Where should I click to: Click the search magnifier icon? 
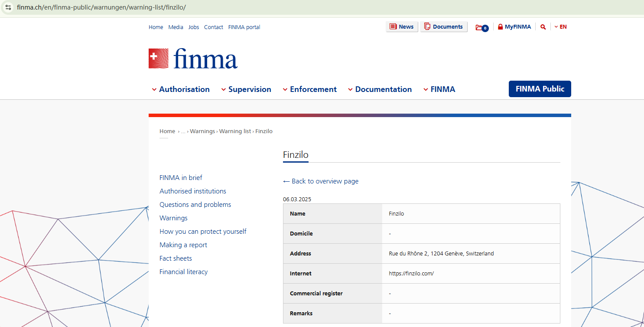point(543,27)
